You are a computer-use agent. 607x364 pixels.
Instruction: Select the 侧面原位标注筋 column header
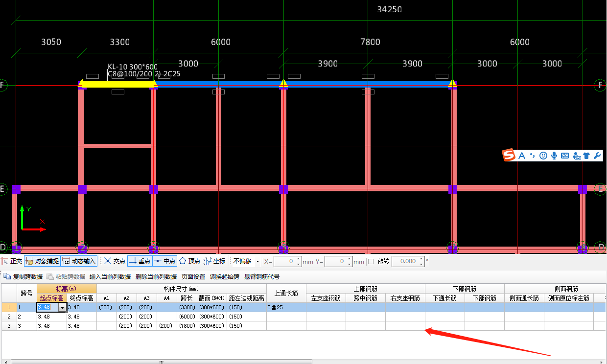(569, 298)
